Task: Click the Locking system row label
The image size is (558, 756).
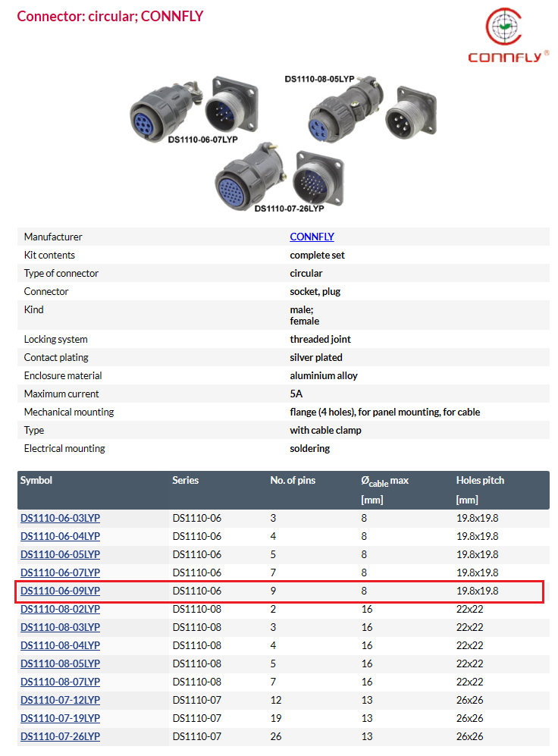Action: [56, 340]
